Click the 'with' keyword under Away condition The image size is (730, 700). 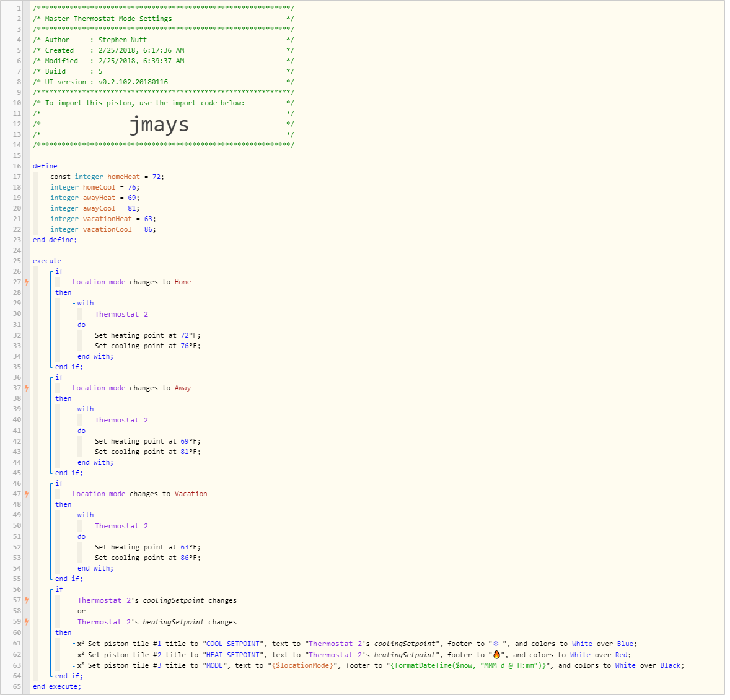[85, 409]
